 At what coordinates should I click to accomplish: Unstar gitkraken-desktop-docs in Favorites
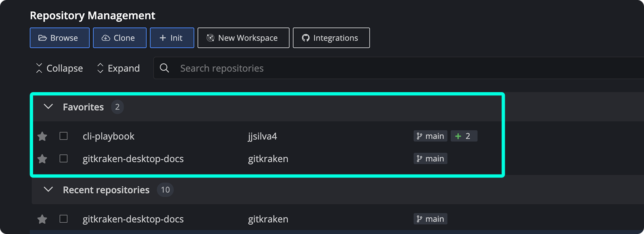click(x=42, y=159)
